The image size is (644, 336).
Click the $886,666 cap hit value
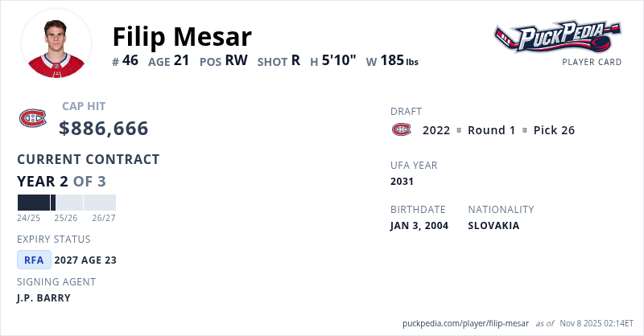coord(104,128)
